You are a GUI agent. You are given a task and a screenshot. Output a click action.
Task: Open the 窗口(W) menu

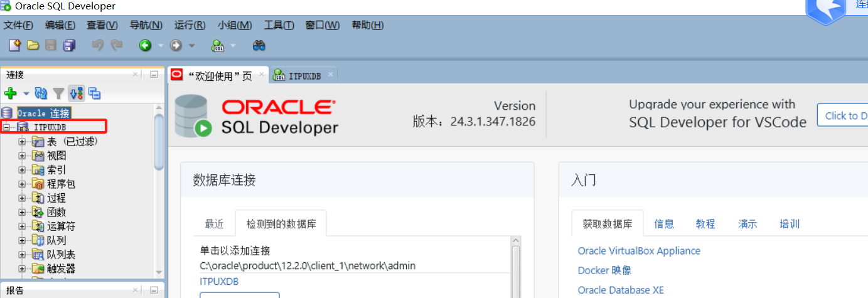point(323,25)
